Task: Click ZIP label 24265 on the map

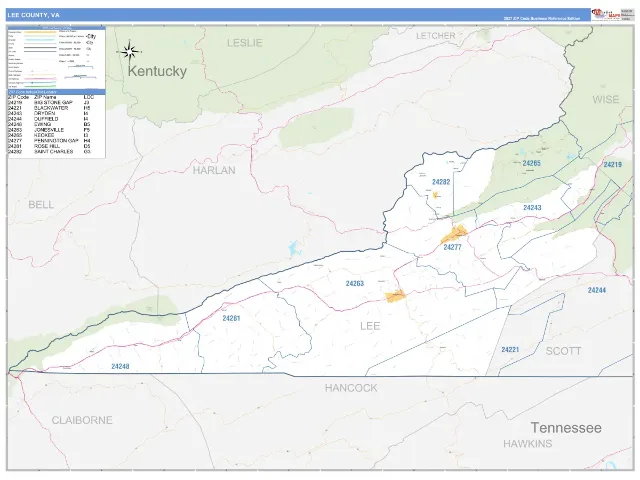Action: 531,163
